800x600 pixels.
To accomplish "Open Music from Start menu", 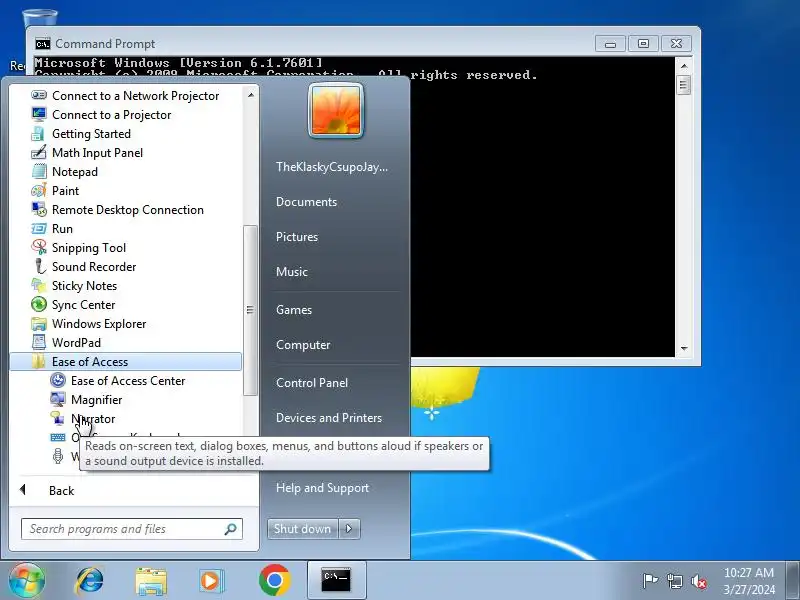I will pos(291,272).
